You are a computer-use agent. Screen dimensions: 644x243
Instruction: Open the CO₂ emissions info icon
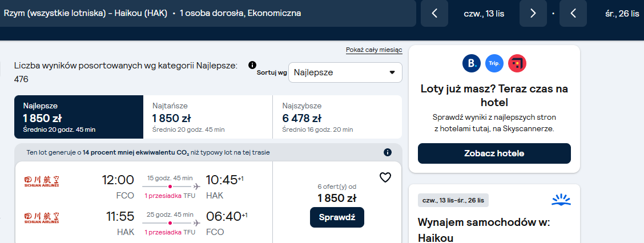click(387, 152)
